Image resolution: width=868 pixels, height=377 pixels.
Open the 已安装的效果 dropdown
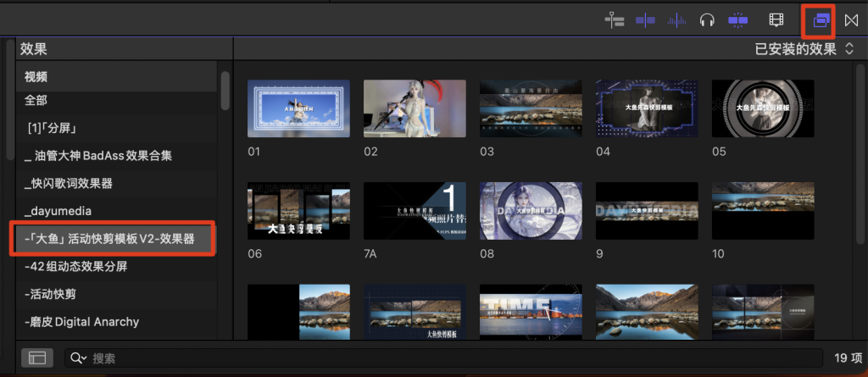pos(804,49)
